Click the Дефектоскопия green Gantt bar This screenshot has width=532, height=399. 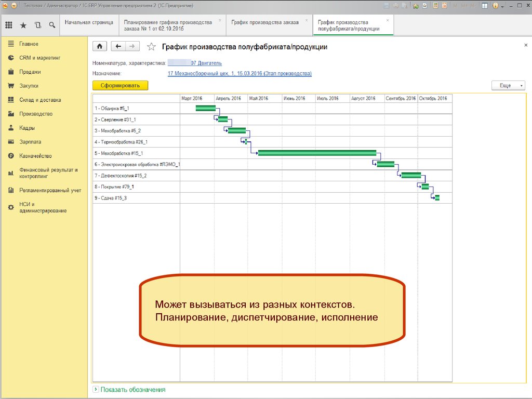pos(411,176)
